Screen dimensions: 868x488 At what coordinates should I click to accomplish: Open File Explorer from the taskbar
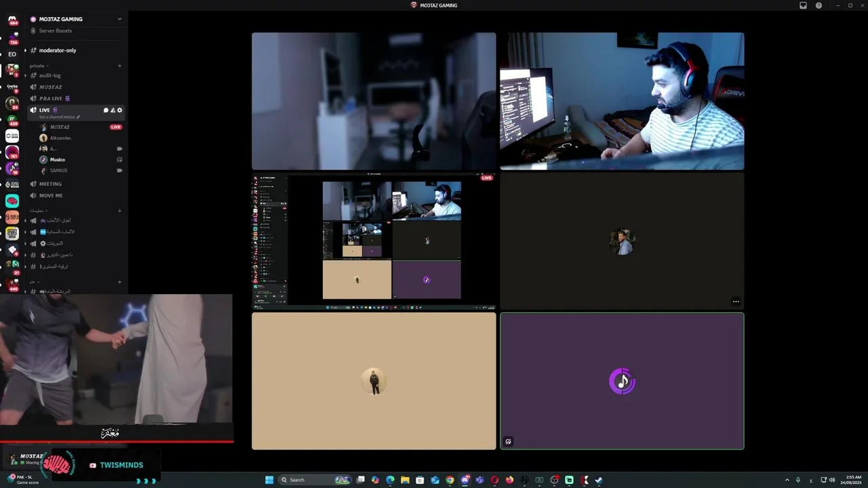(405, 480)
